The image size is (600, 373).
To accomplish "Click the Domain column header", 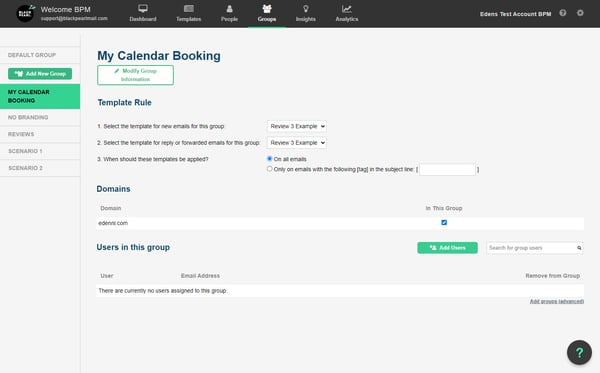I will (x=111, y=208).
